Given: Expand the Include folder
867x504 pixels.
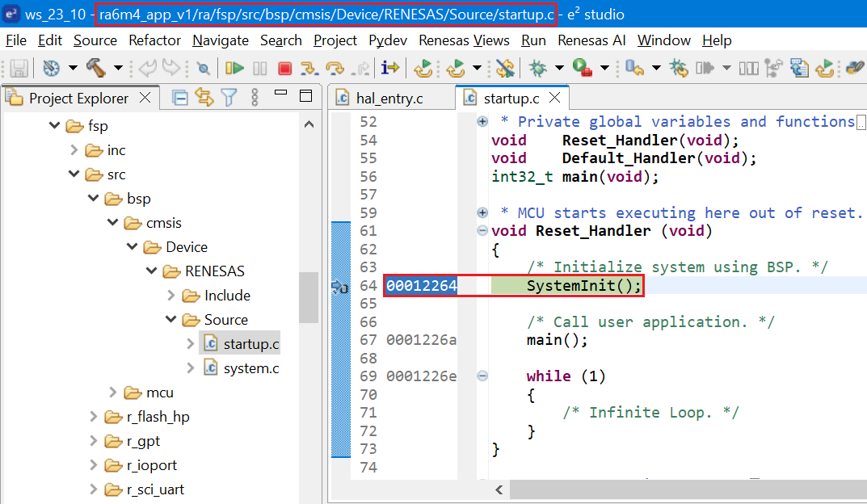Looking at the screenshot, I should click(x=171, y=295).
